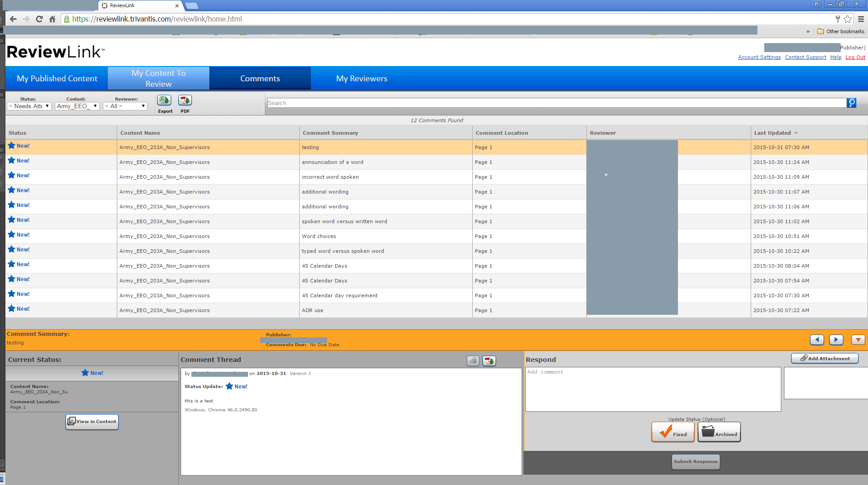Open the Content filter dropdown
The image size is (868, 485).
(77, 106)
